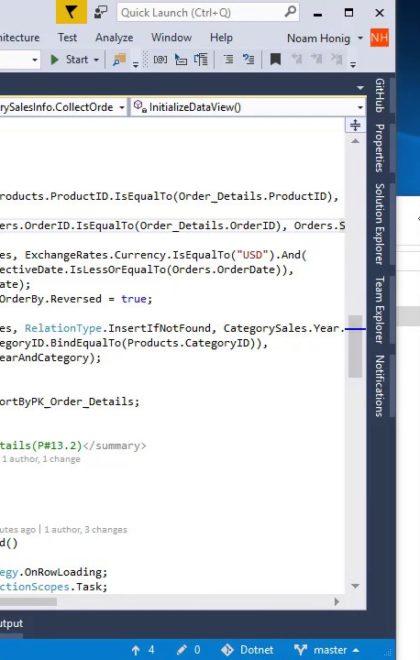Click the NH user avatar badge

pyautogui.click(x=379, y=38)
